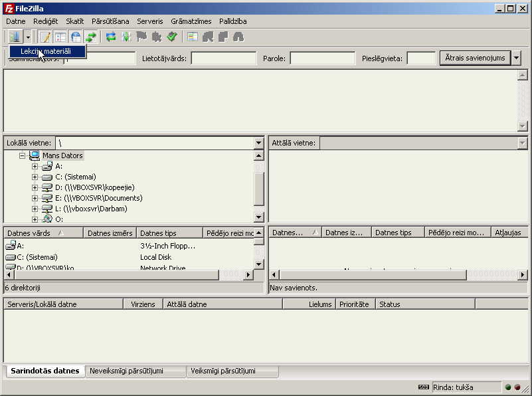Select the D: network drive tree icon
This screenshot has width=532, height=396.
pyautogui.click(x=47, y=187)
